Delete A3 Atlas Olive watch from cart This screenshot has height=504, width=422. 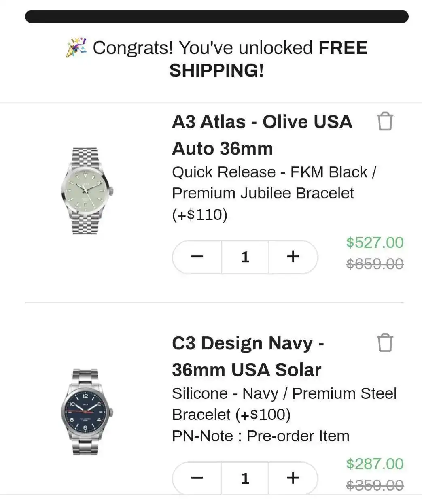(x=385, y=121)
